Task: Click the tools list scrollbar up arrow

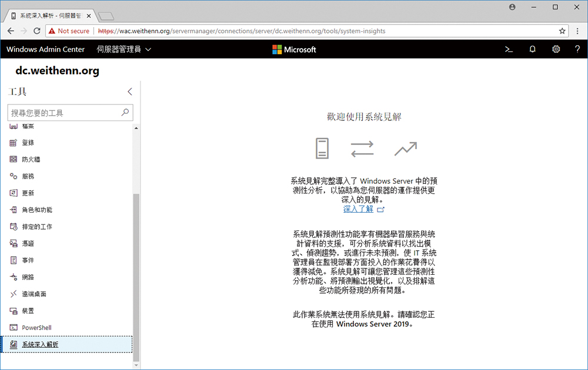Action: point(136,128)
